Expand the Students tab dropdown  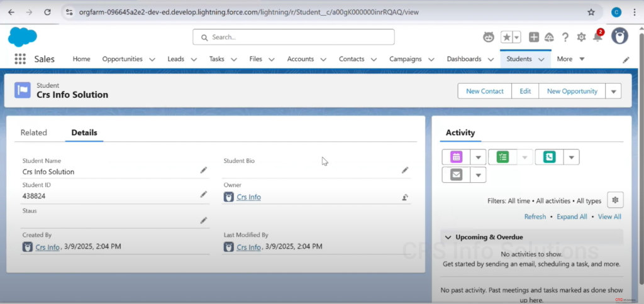[541, 60]
